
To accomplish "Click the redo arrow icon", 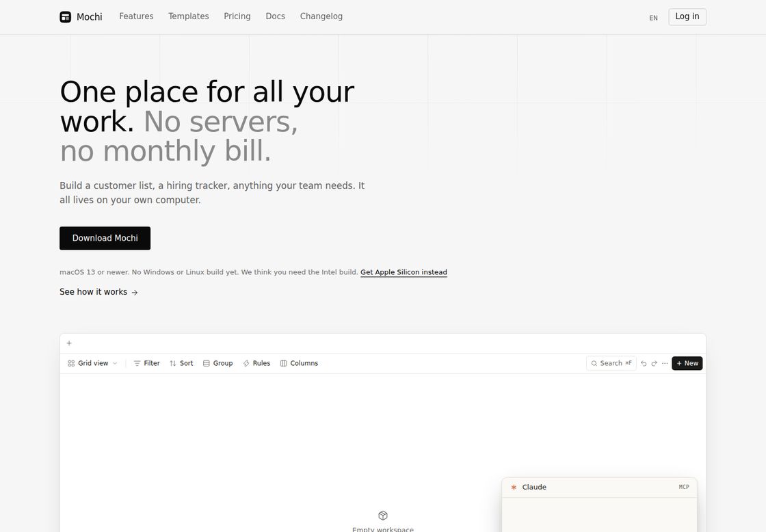I will point(654,364).
